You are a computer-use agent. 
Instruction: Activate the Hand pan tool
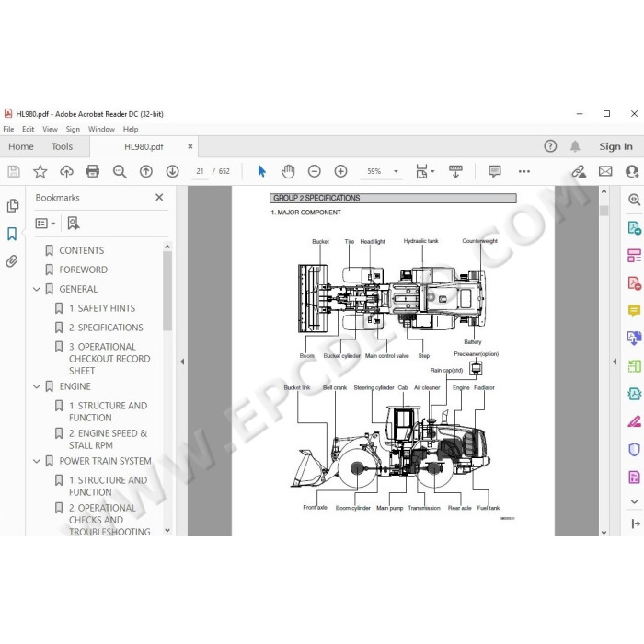[x=288, y=171]
